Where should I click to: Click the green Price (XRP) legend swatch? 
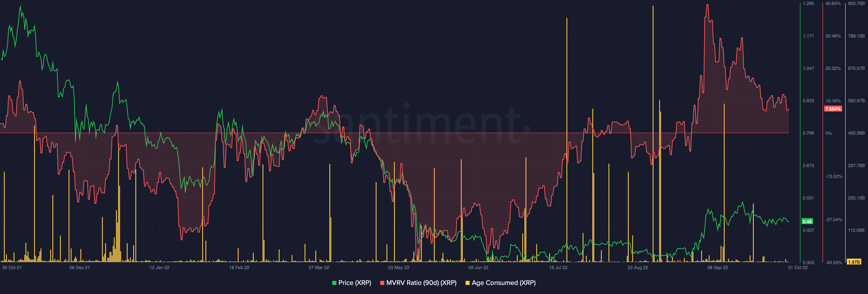[x=334, y=283]
